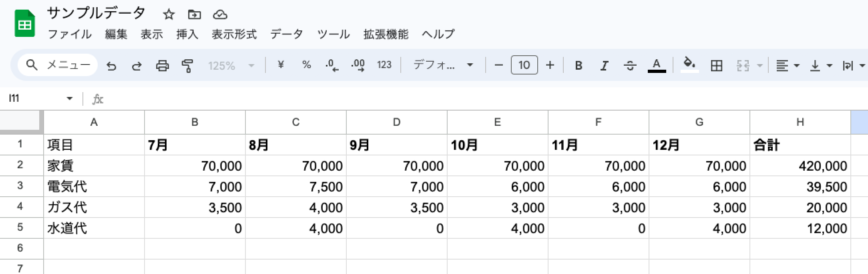This screenshot has height=274, width=868.
Task: Open the デフォ... font dropdown
Action: click(x=443, y=65)
